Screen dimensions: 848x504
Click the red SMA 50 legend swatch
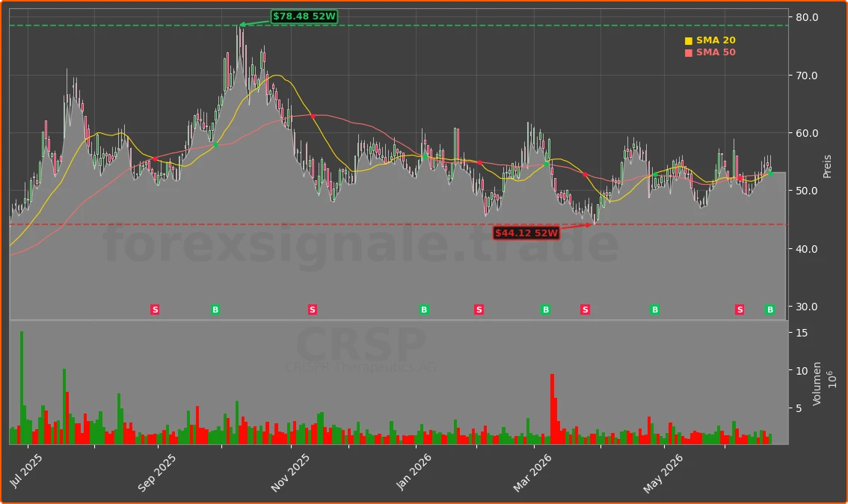pyautogui.click(x=689, y=52)
